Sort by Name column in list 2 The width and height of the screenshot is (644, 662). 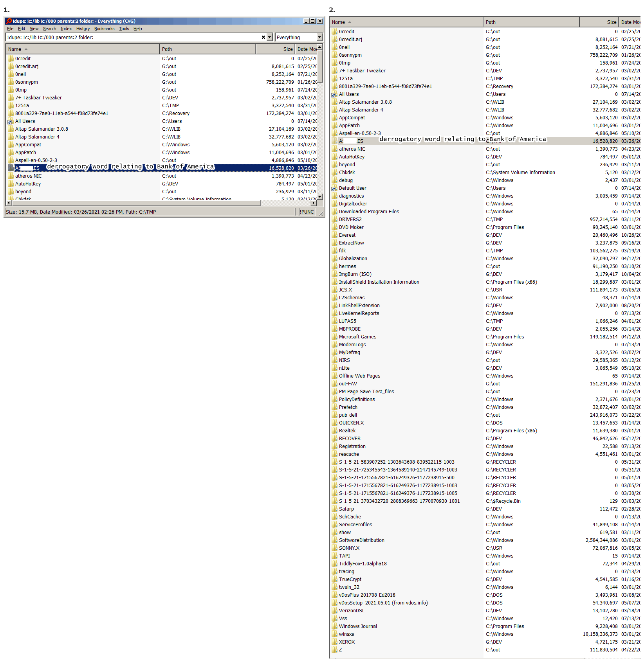click(406, 22)
